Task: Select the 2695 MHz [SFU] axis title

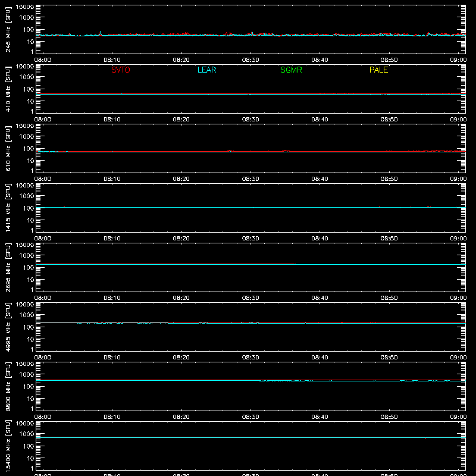Action: 8,267
